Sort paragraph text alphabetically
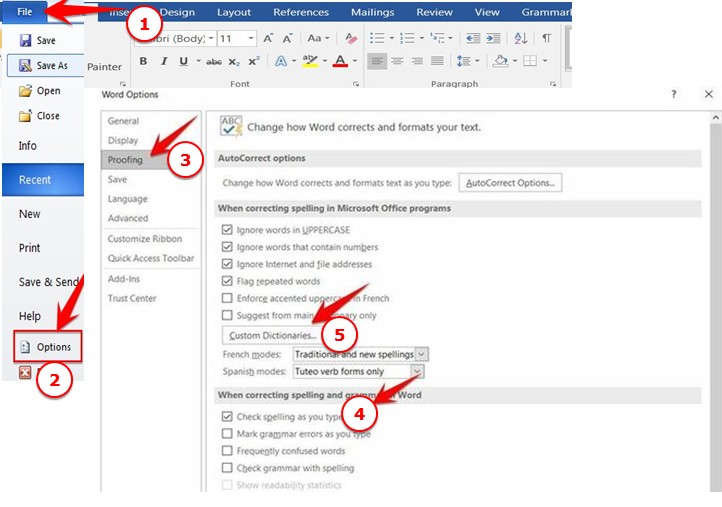 (521, 38)
